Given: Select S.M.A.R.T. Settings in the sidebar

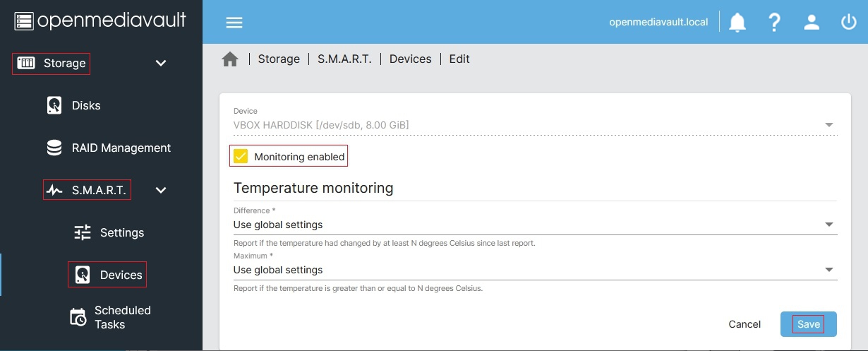Looking at the screenshot, I should point(121,232).
